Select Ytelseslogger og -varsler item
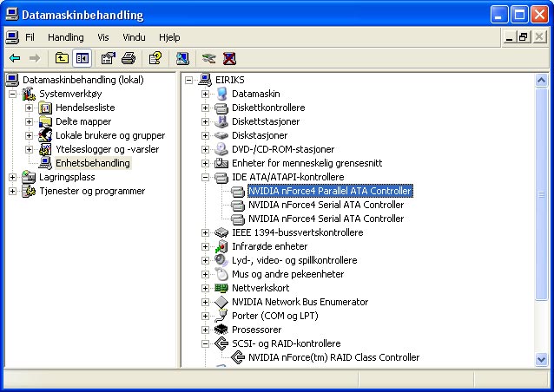This screenshot has height=392, width=554. tap(108, 149)
